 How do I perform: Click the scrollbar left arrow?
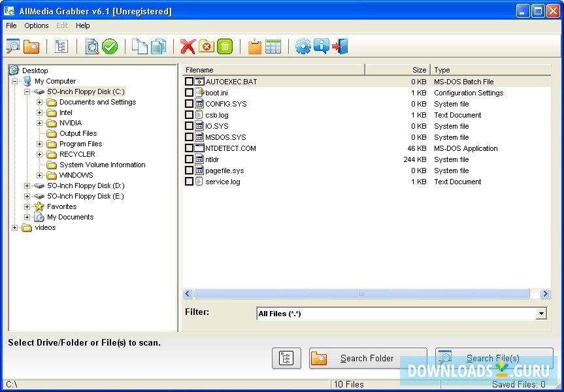188,294
